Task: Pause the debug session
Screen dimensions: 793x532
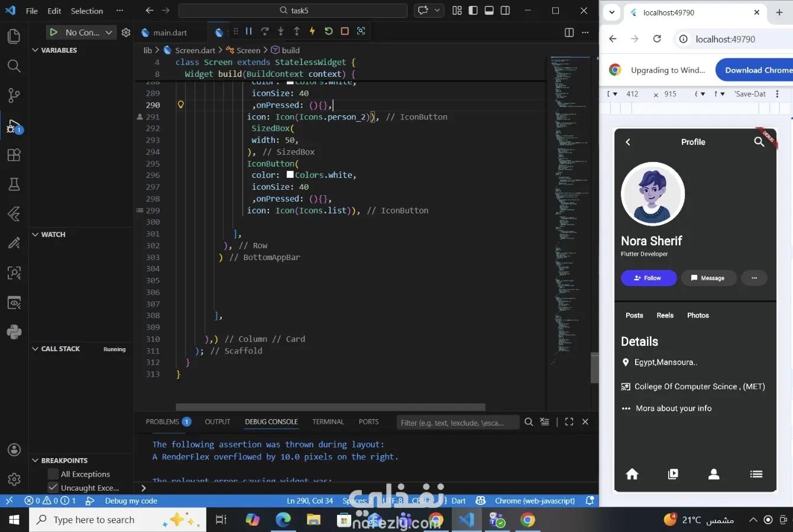Action: tap(249, 31)
